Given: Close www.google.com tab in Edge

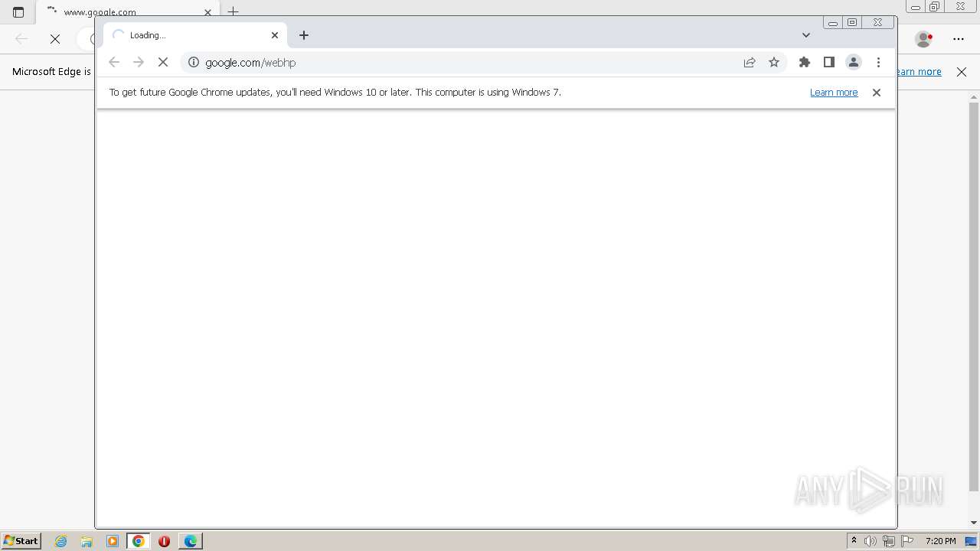Looking at the screenshot, I should tap(207, 12).
